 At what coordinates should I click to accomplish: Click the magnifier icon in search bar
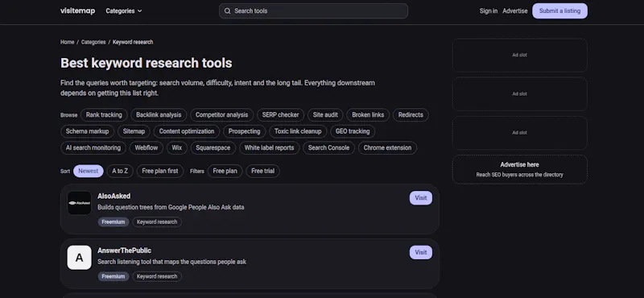[x=227, y=11]
